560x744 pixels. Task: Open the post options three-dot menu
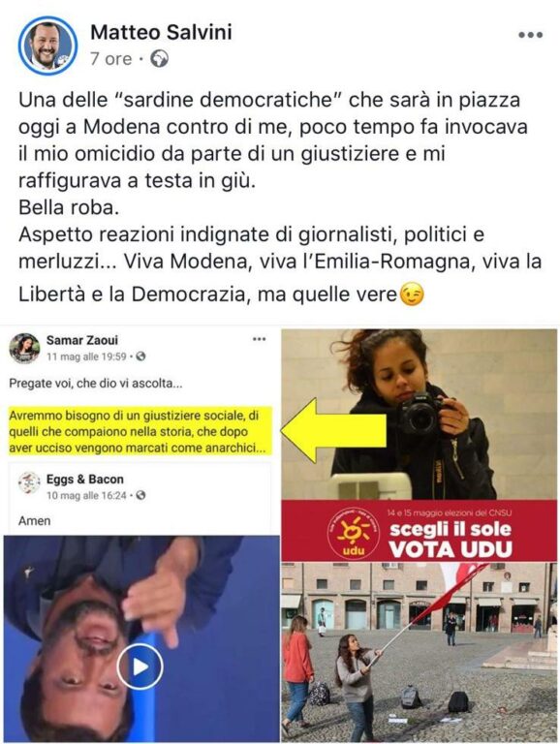tap(530, 35)
